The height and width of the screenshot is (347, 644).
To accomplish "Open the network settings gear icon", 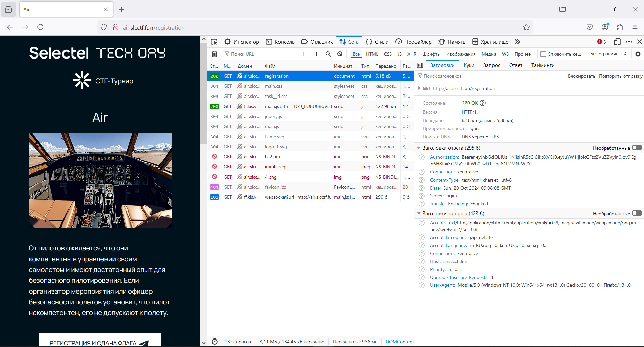I will [638, 54].
